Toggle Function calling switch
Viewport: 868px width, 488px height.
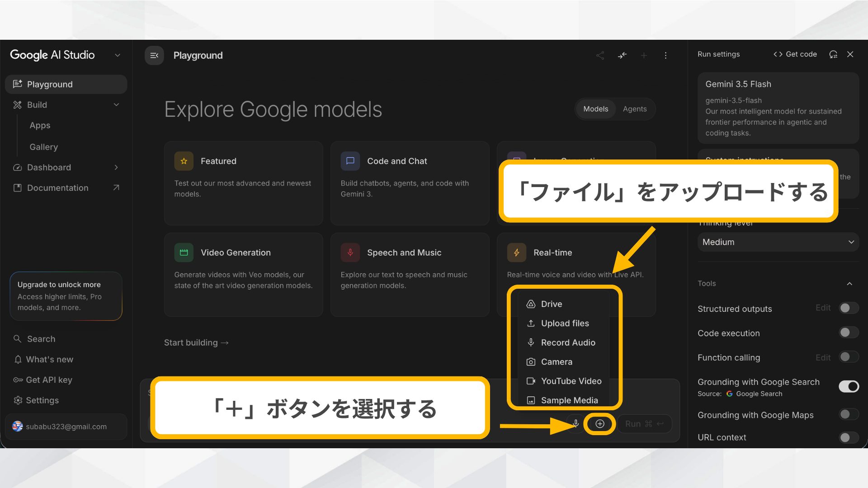pos(849,357)
